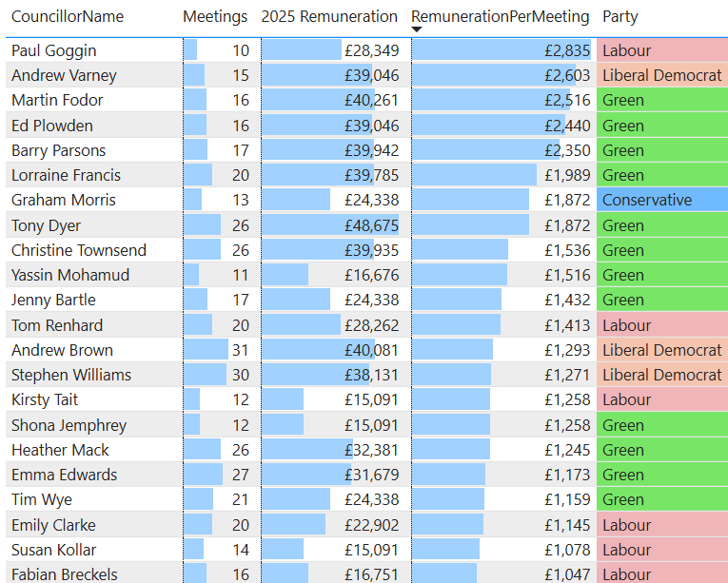Screen dimensions: 728x583
Task: Click the sort arrow under RemunerationPerMeeting header
Action: (416, 29)
